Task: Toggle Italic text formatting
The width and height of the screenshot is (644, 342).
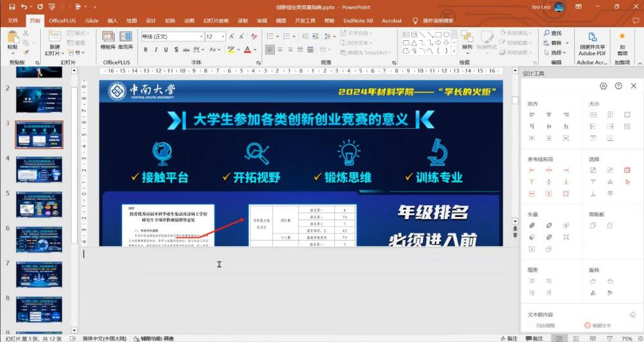Action: [156, 49]
